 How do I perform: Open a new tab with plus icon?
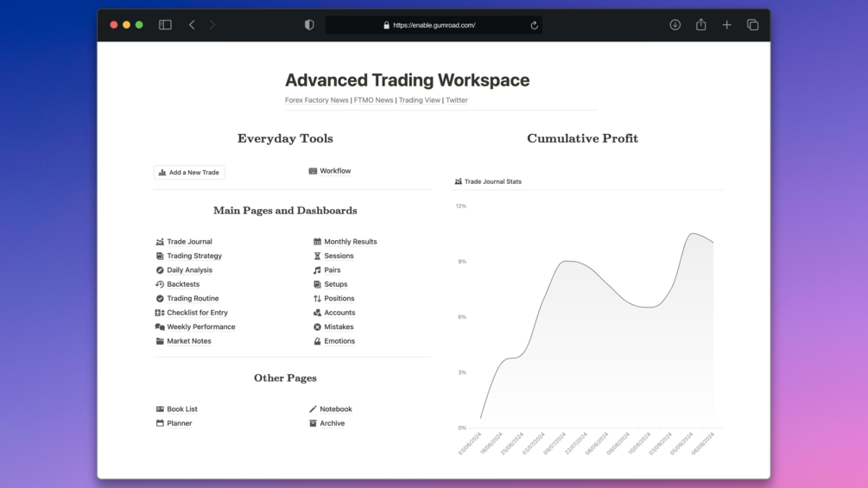click(x=727, y=25)
